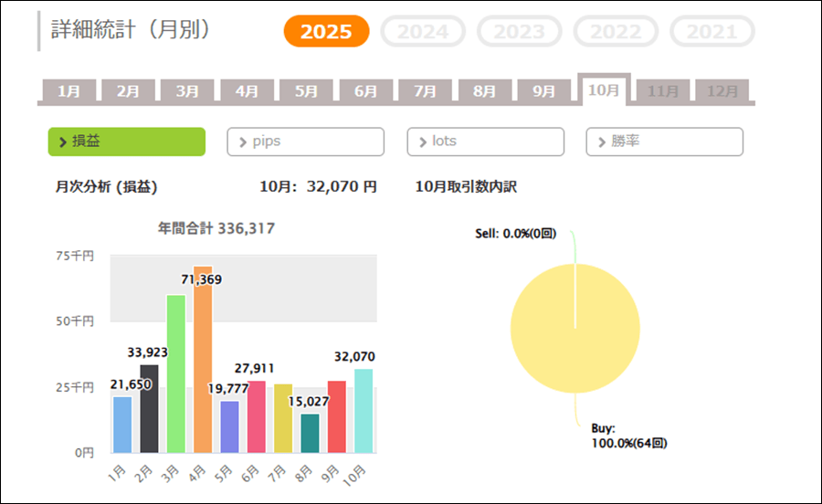Select the 損益 profit-loss view
This screenshot has width=822, height=504.
pyautogui.click(x=127, y=142)
